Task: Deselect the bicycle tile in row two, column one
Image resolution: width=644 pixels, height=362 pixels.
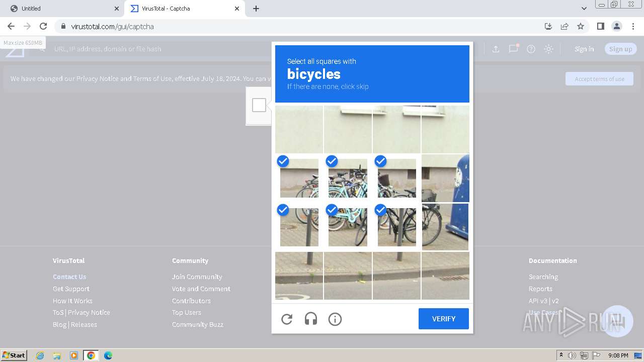Action: 299,178
